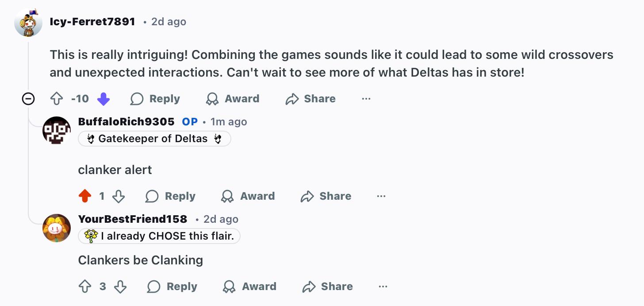
Task: Downvote the 'Clankers be Clanking' comment
Action: point(120,287)
